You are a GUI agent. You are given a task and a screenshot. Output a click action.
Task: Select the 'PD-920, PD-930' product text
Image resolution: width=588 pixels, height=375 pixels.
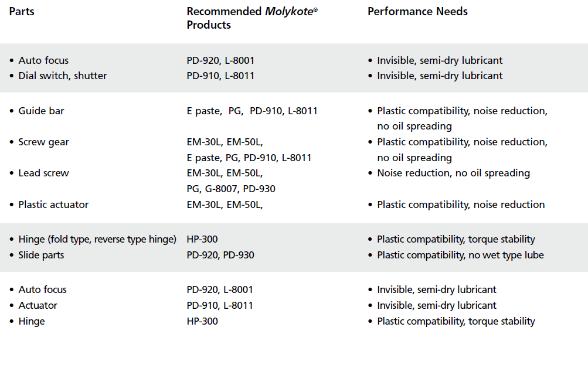[220, 255]
